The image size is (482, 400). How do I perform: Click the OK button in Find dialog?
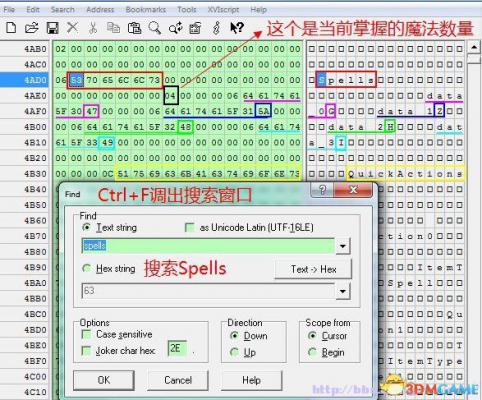point(104,380)
